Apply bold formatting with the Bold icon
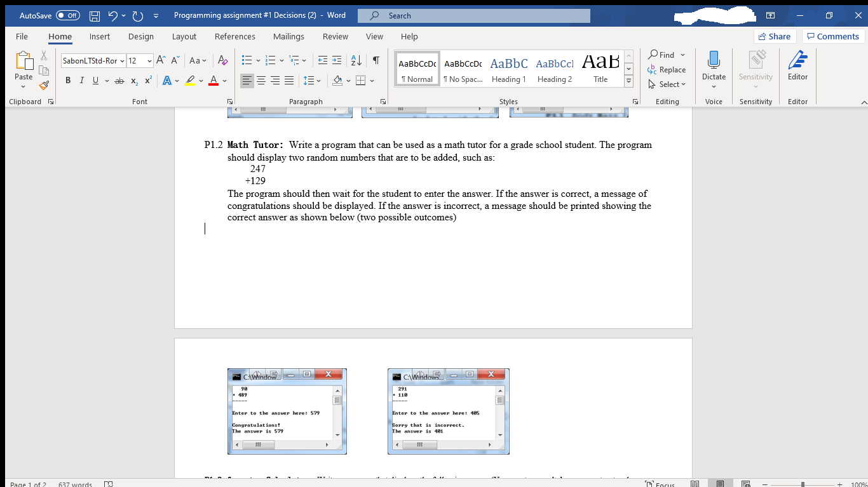 [68, 80]
